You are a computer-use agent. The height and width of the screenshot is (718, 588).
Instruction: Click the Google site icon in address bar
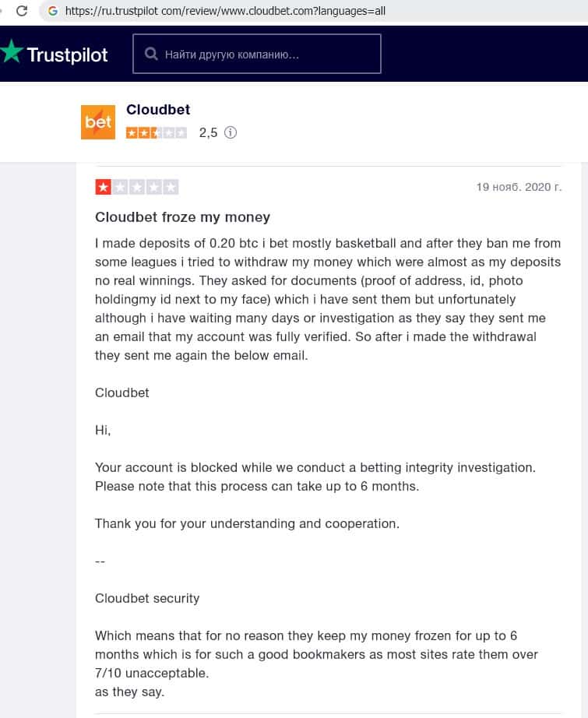(x=53, y=11)
